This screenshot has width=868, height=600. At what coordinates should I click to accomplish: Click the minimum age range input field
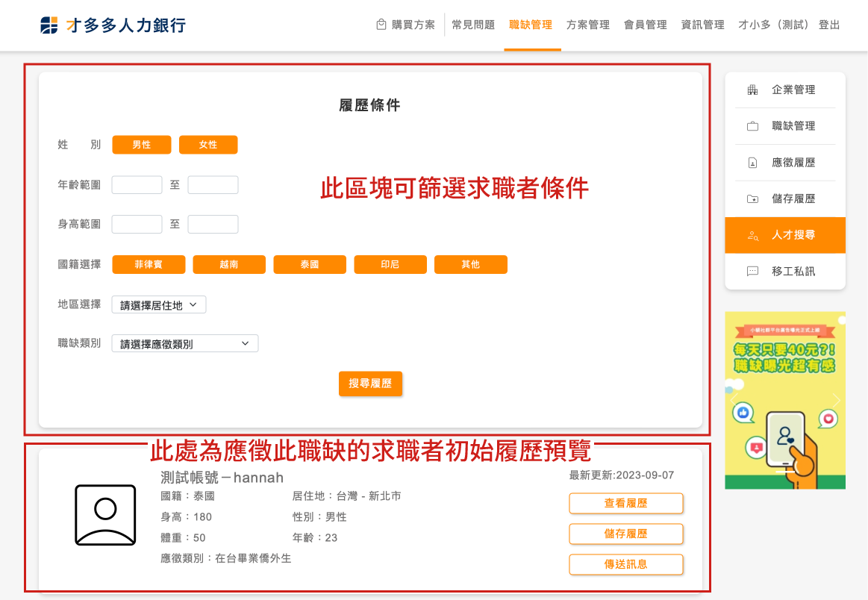coord(137,185)
